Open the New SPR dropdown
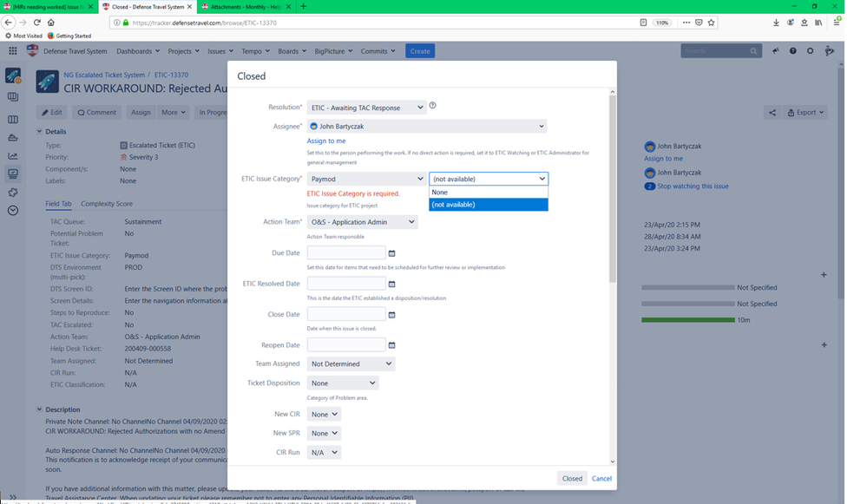The width and height of the screenshot is (867, 504). (x=324, y=433)
